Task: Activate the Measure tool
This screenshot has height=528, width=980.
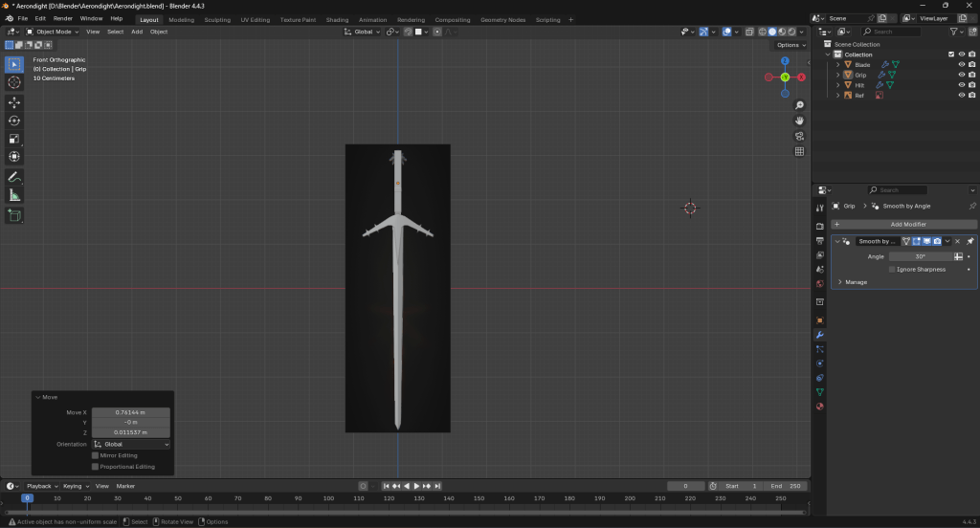Action: pos(14,195)
